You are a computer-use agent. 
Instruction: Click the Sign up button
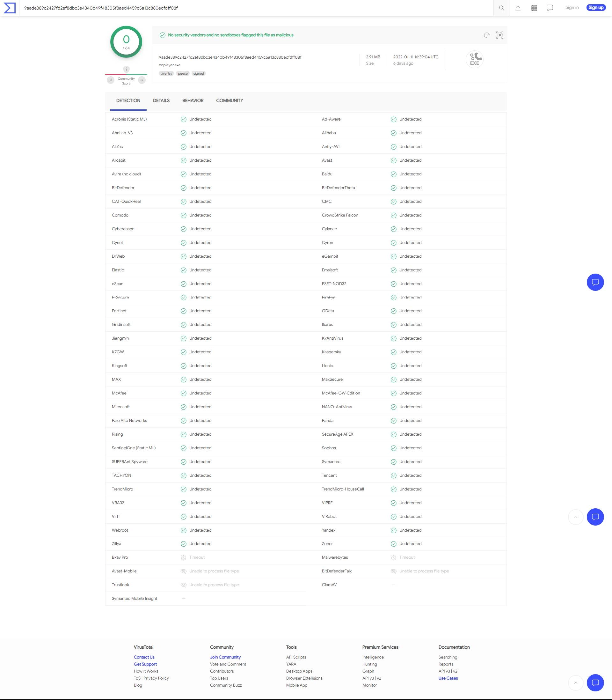click(x=596, y=8)
